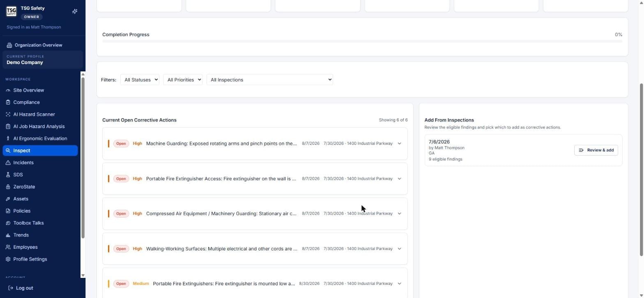Open Organization Overview link
The image size is (644, 298).
[x=38, y=45]
